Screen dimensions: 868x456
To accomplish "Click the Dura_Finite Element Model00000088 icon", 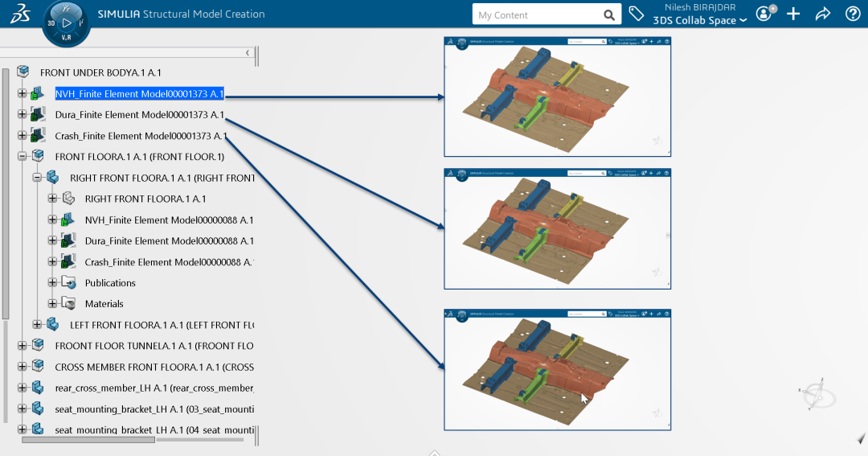I will click(68, 240).
